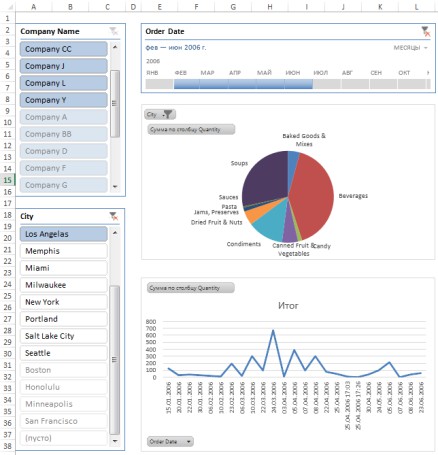
Task: Select ИЮН month segment on timeline
Action: tap(299, 84)
